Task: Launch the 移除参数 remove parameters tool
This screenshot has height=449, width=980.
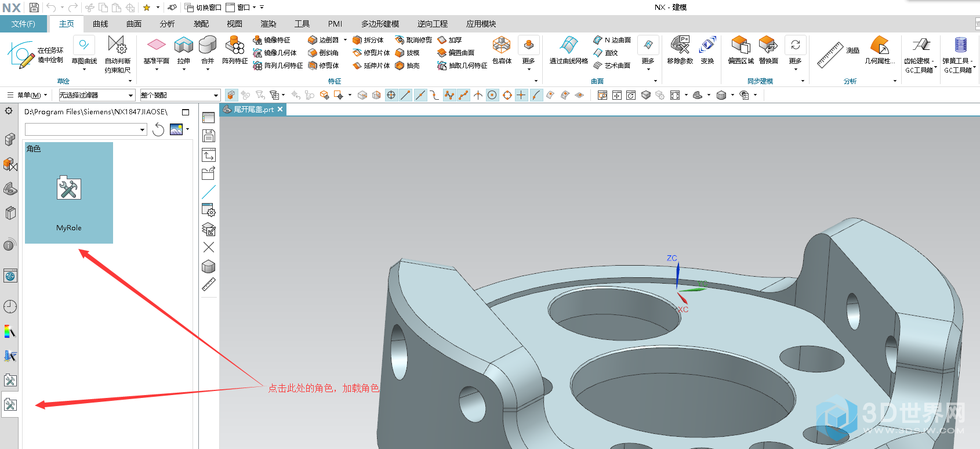Action: (680, 50)
